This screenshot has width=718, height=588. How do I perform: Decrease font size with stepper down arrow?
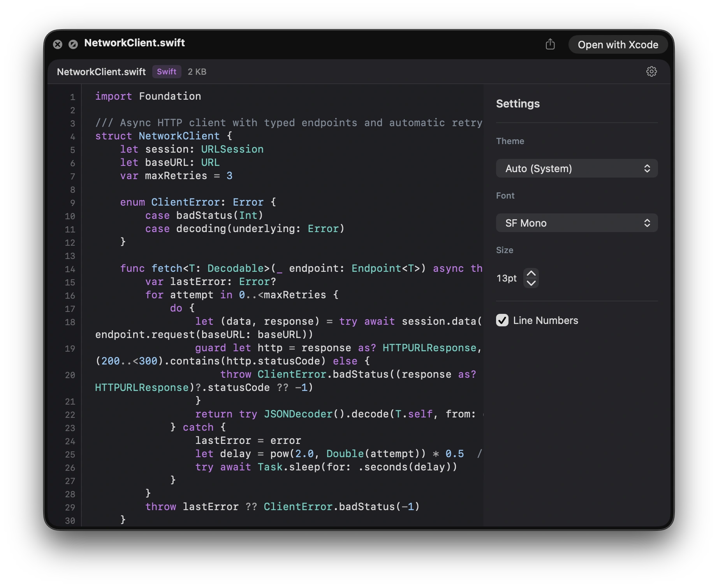pos(531,283)
